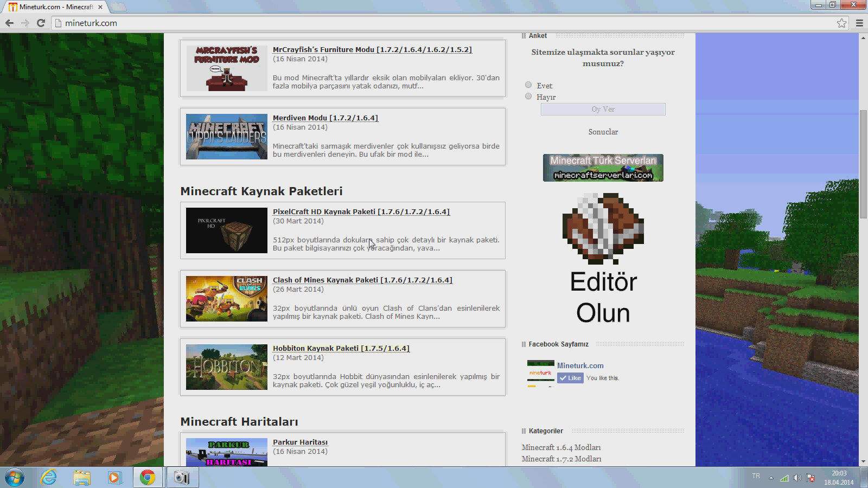Screen dimensions: 868x488
Task: Click the browser back arrow
Action: [x=9, y=23]
